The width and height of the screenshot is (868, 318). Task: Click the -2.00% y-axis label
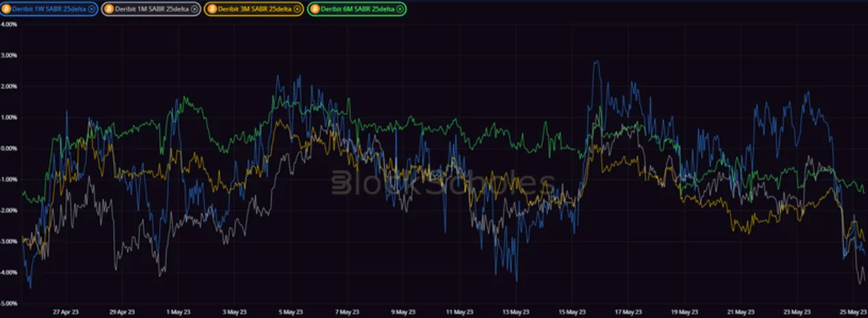(x=9, y=210)
